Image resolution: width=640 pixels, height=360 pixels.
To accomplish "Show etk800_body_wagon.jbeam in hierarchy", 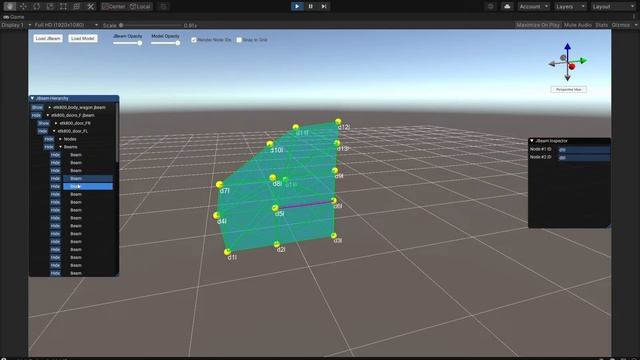I will pos(37,107).
